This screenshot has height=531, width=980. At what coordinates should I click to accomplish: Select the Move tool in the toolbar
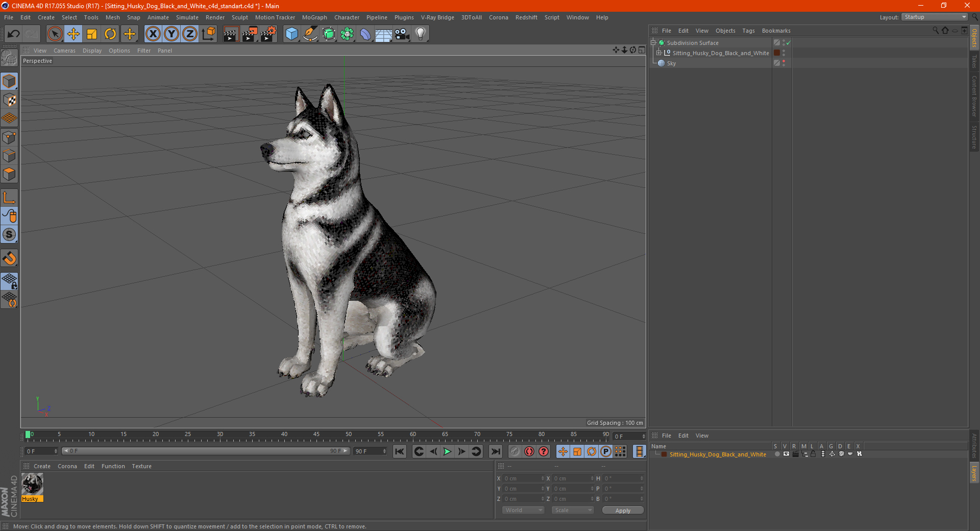click(x=73, y=34)
